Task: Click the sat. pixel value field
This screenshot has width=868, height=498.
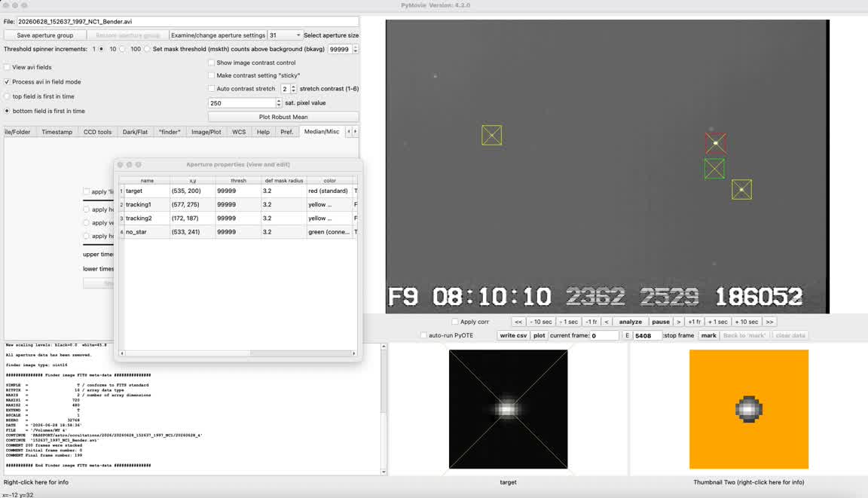Action: (242, 103)
